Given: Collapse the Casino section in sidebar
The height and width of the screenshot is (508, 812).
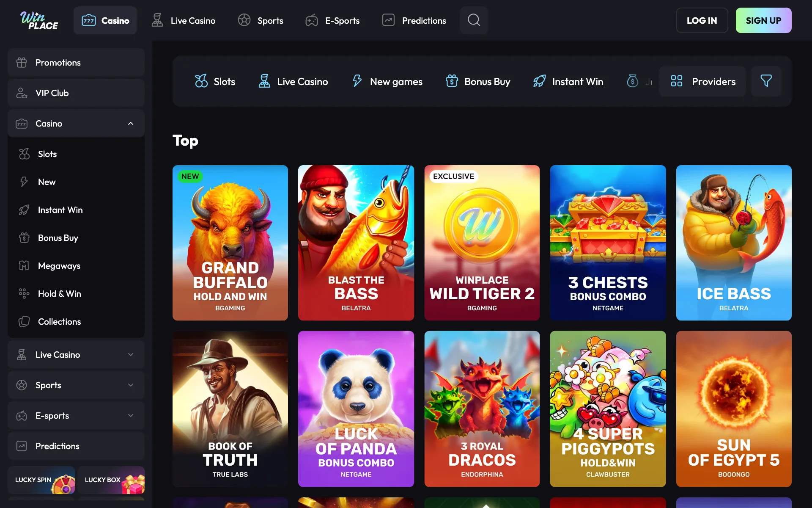Looking at the screenshot, I should pos(131,124).
